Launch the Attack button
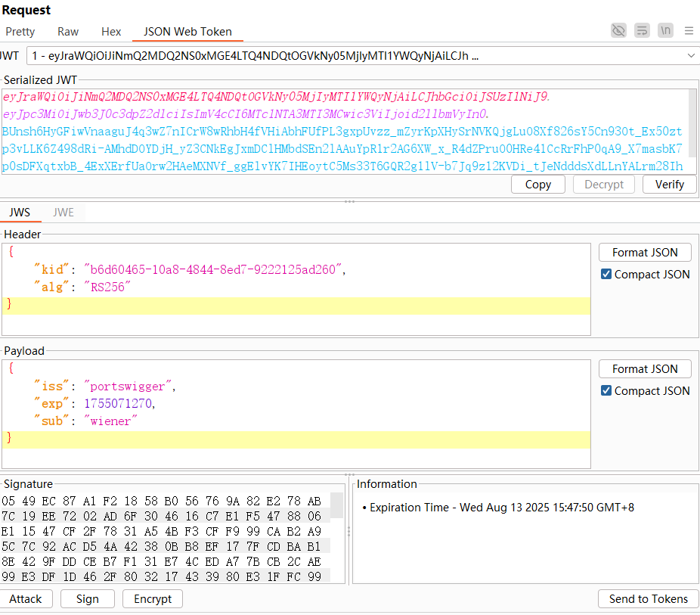 26,599
